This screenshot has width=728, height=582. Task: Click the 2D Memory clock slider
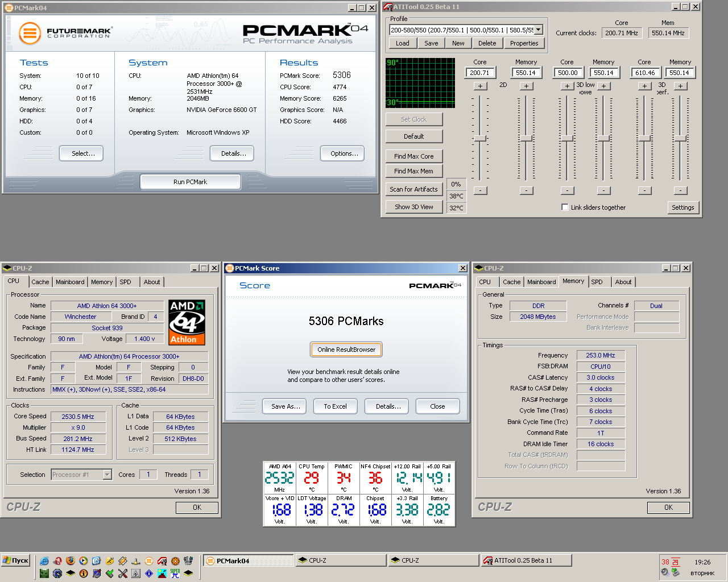pos(526,139)
